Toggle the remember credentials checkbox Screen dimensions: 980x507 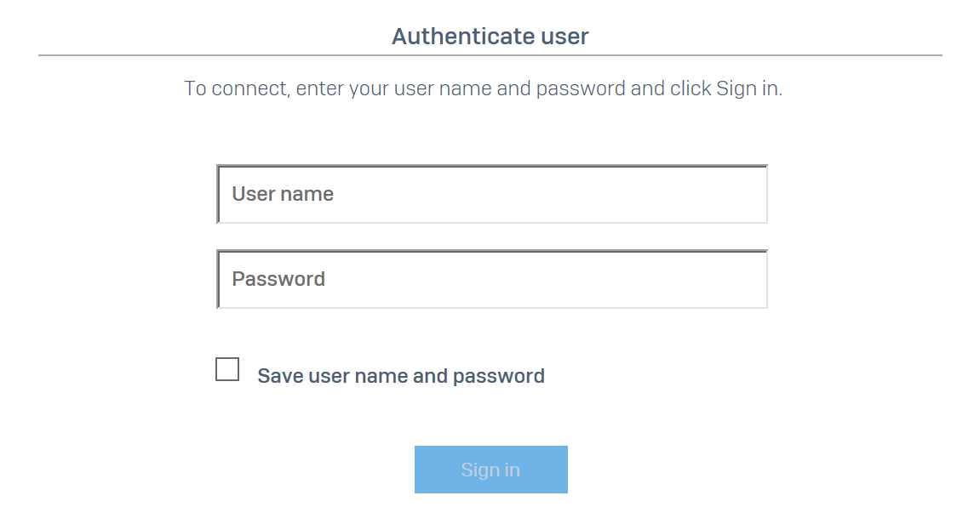click(227, 369)
